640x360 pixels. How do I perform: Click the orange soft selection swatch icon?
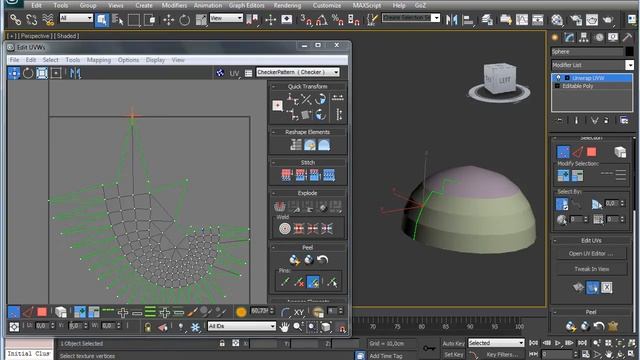(241, 312)
